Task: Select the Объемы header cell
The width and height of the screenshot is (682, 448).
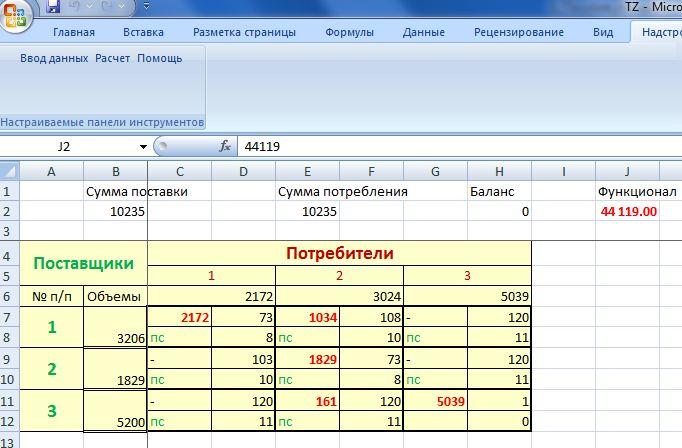Action: click(115, 296)
